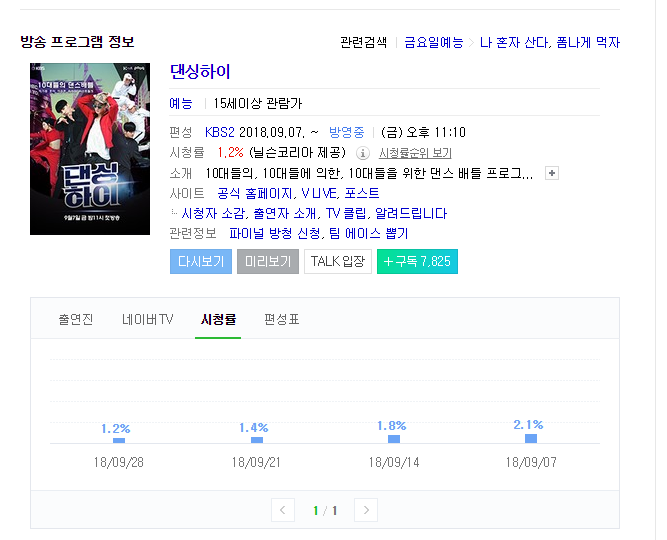Switch to the 출연진 tab
Screen dimensions: 667x540
76,319
